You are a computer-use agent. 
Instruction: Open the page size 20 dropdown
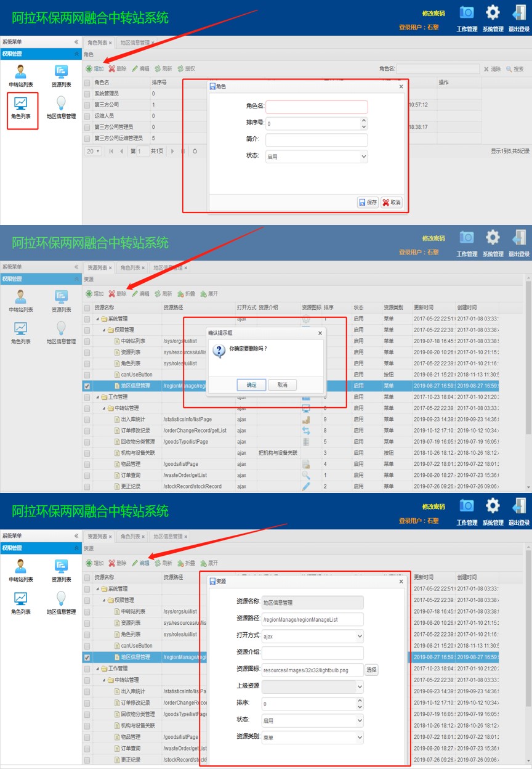(94, 151)
